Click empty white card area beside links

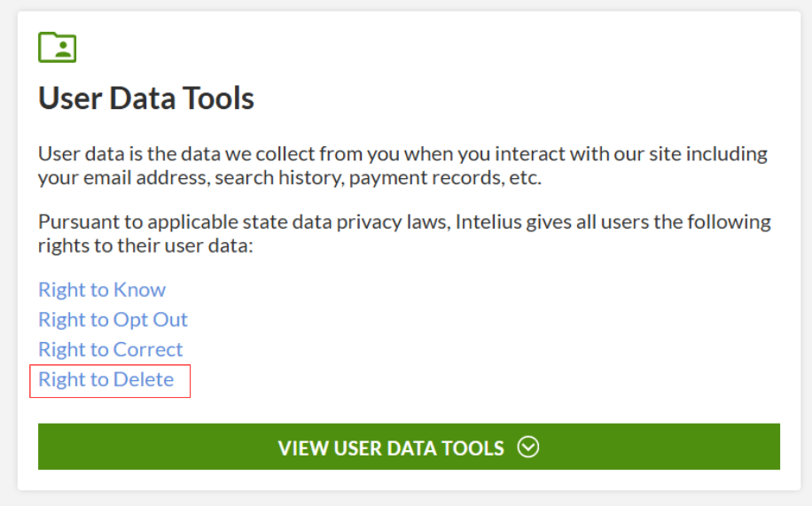[x=466, y=337]
